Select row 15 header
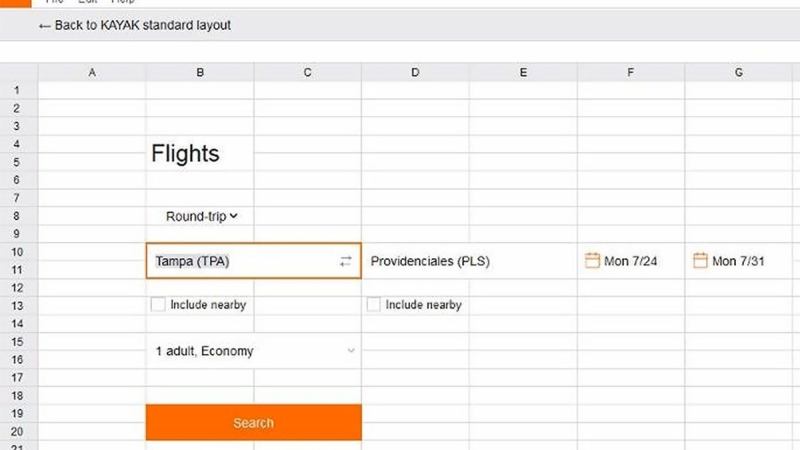 pyautogui.click(x=17, y=342)
